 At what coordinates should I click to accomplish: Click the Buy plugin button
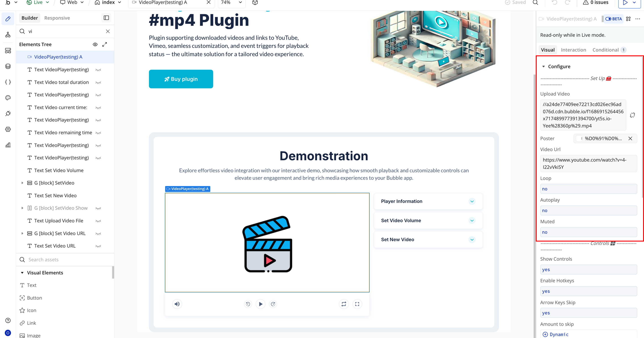click(181, 79)
